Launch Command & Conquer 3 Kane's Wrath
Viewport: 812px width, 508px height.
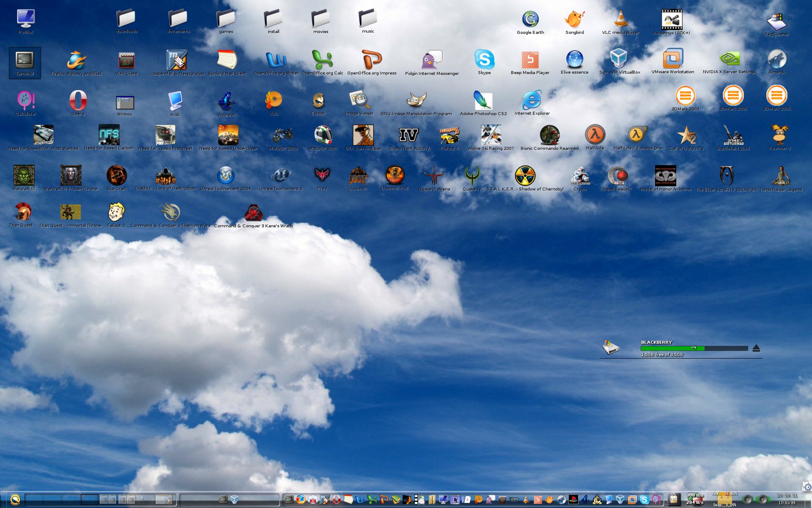(253, 215)
